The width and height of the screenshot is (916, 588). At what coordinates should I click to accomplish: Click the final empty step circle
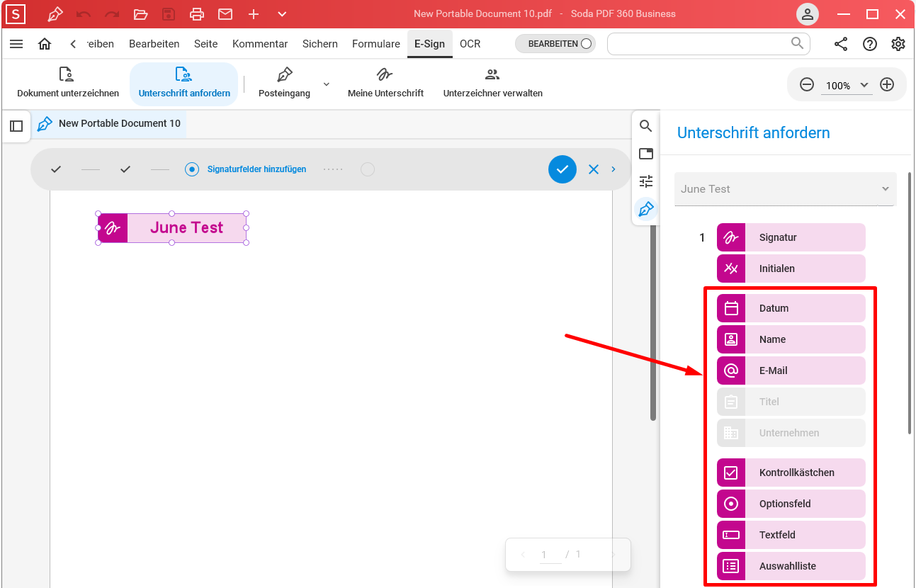(x=367, y=169)
